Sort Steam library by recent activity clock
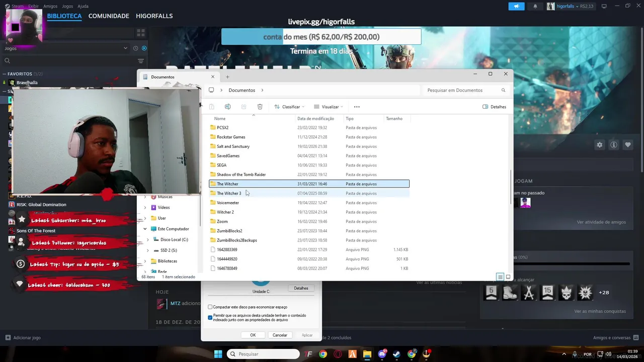644x362 pixels. pyautogui.click(x=135, y=48)
